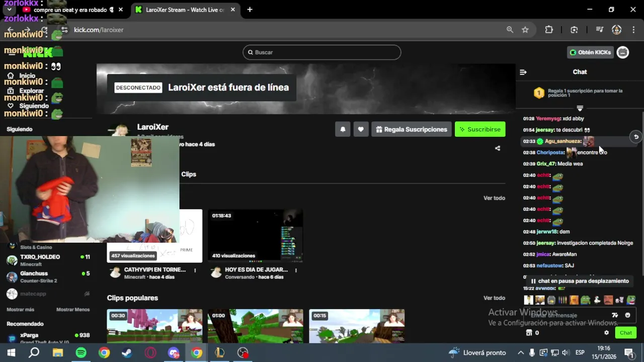Play the 00:15 popular clip
This screenshot has width=644, height=362.
[357, 326]
